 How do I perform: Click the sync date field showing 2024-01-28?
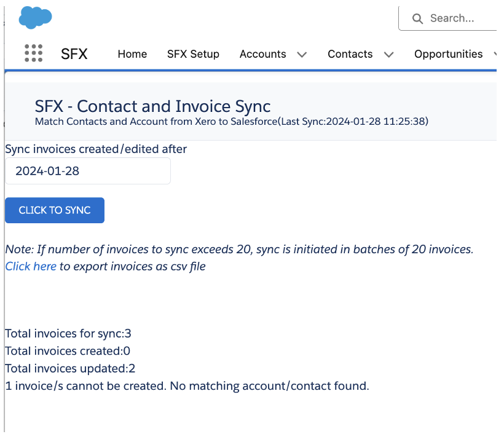87,171
